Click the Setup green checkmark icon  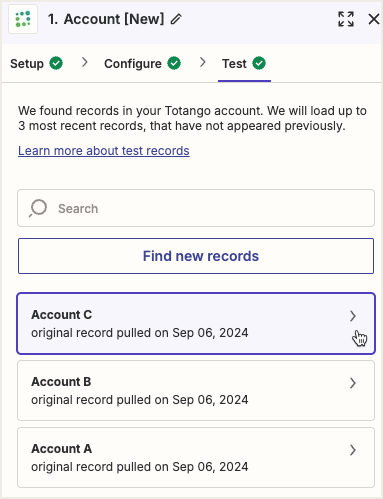56,63
